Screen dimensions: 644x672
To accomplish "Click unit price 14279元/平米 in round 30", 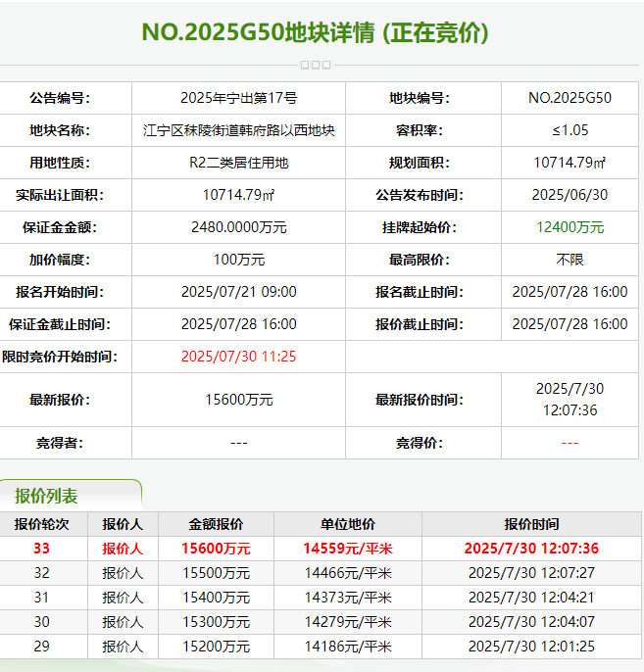I will click(x=347, y=622).
